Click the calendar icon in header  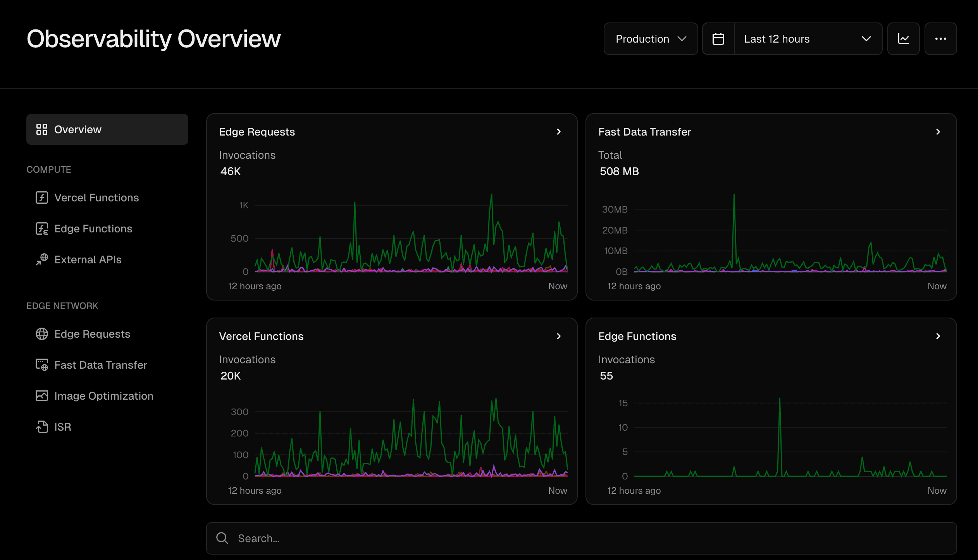718,39
